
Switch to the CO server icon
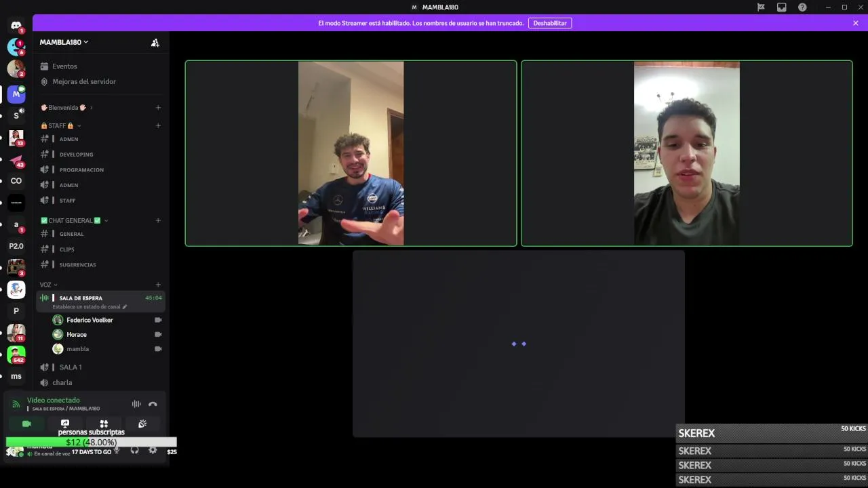(x=16, y=181)
